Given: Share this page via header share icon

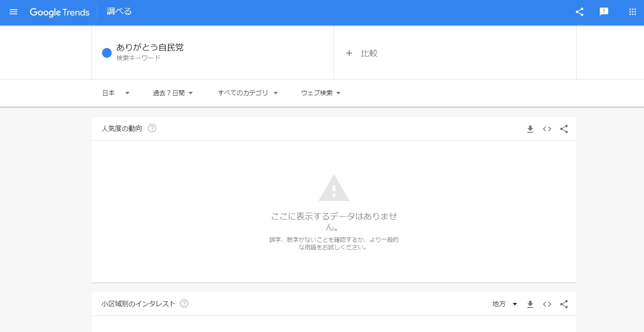Looking at the screenshot, I should [x=580, y=12].
